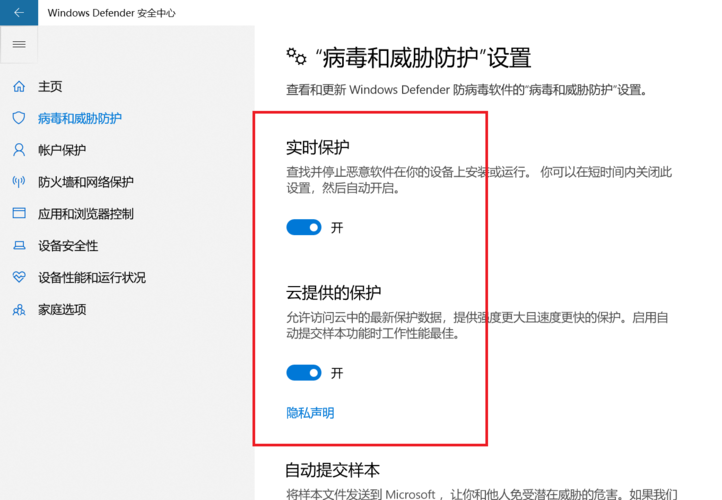722x500 pixels.
Task: Click the 实时保护 section heading
Action: [317, 147]
